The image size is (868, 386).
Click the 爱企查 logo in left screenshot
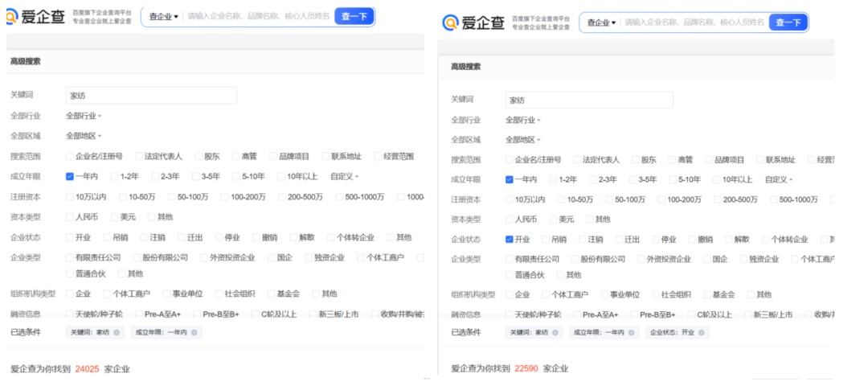point(35,17)
